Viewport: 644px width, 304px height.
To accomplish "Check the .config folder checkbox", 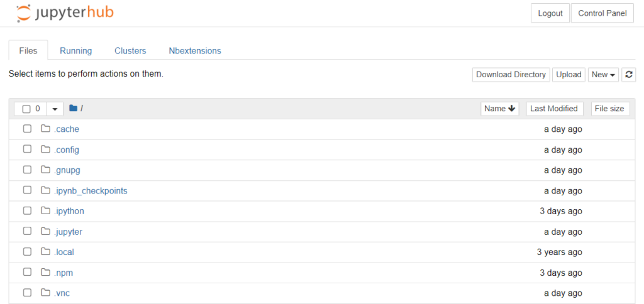I will (x=27, y=149).
